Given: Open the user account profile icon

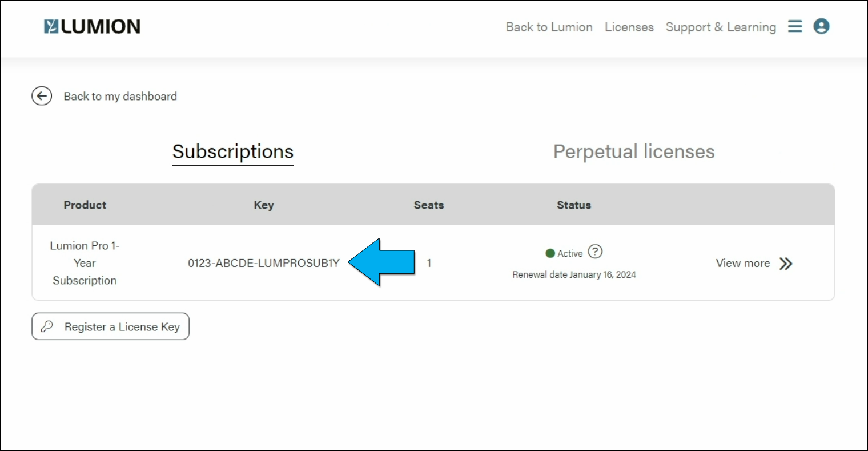Looking at the screenshot, I should click(x=821, y=26).
